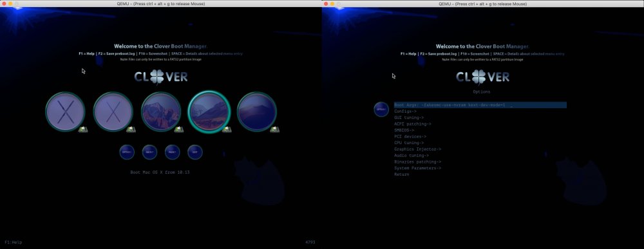This screenshot has width=644, height=249.
Task: Click the Clover logo in left window
Action: [x=161, y=77]
